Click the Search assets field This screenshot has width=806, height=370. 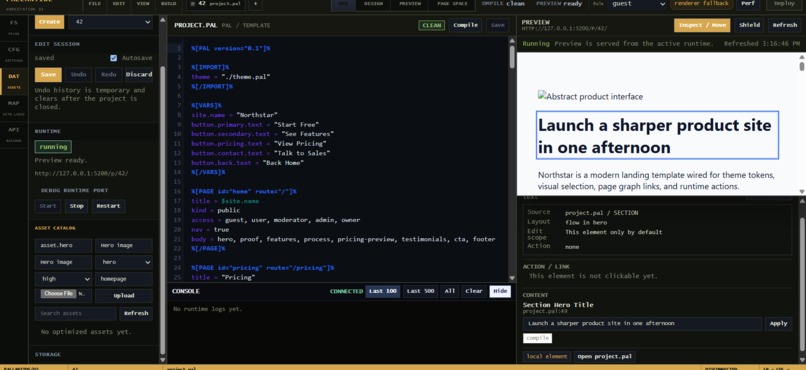(76, 313)
